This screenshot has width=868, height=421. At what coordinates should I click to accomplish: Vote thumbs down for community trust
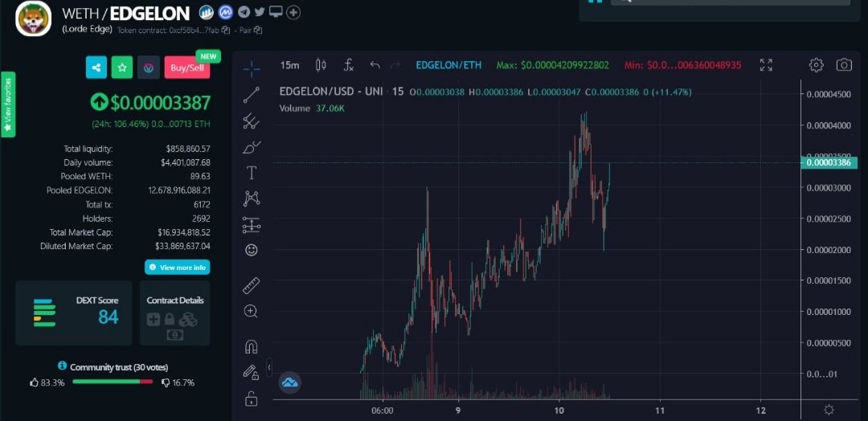point(165,382)
